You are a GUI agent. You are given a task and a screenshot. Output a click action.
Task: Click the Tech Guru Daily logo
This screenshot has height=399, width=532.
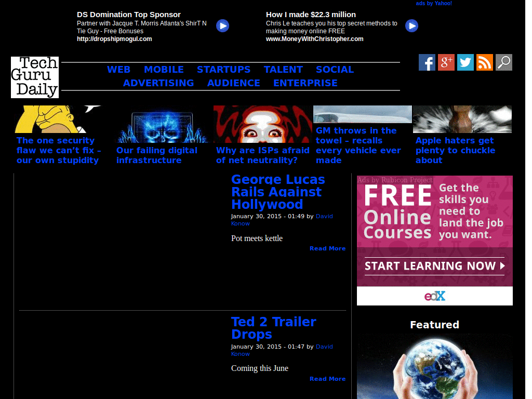[x=35, y=77]
